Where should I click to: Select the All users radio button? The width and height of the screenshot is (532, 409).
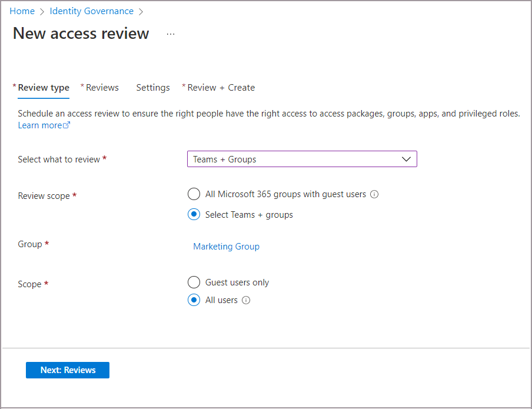[x=194, y=300]
